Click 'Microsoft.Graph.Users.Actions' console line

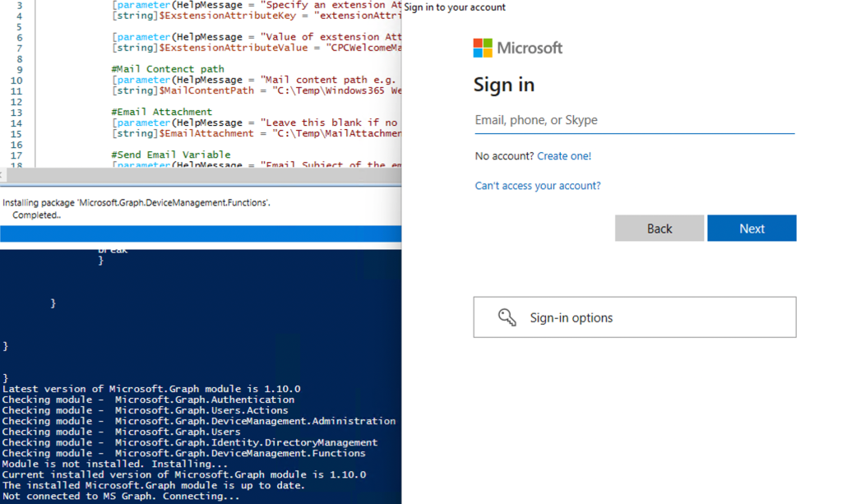point(145,410)
